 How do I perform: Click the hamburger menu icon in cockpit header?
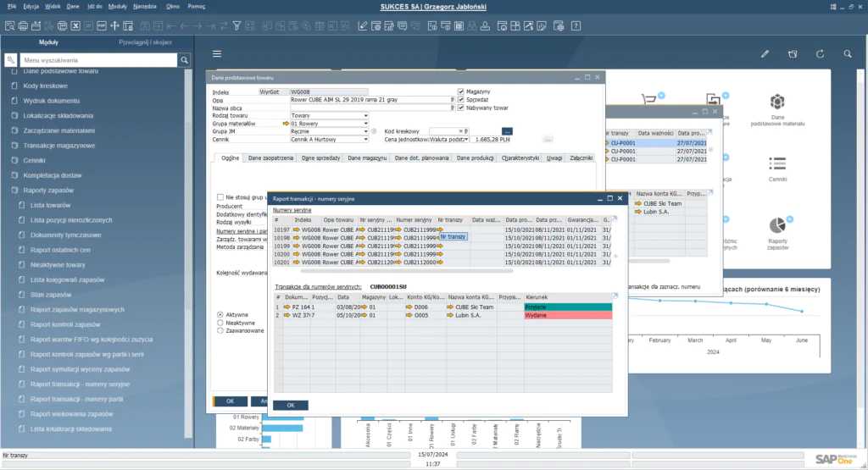tap(217, 53)
